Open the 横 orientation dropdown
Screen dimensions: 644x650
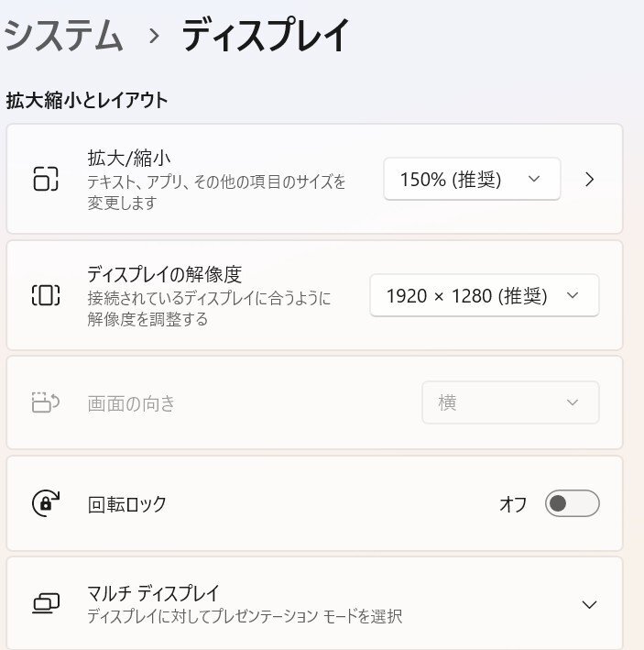tap(510, 402)
